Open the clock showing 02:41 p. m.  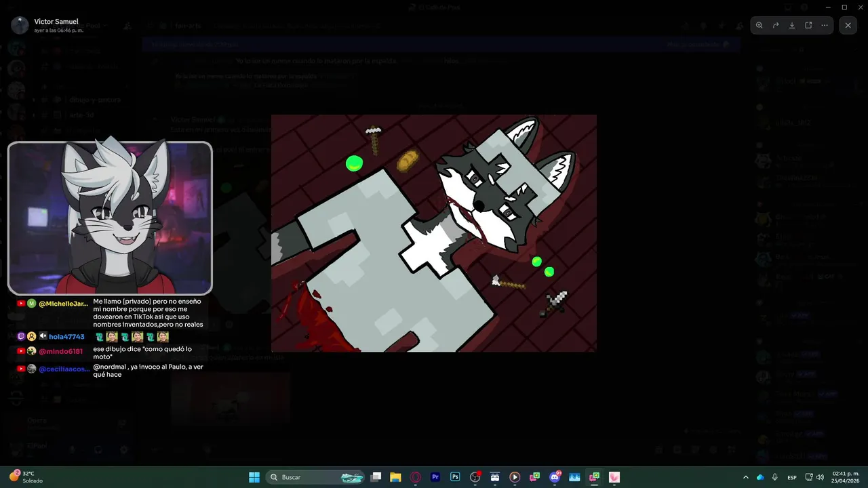pos(846,477)
